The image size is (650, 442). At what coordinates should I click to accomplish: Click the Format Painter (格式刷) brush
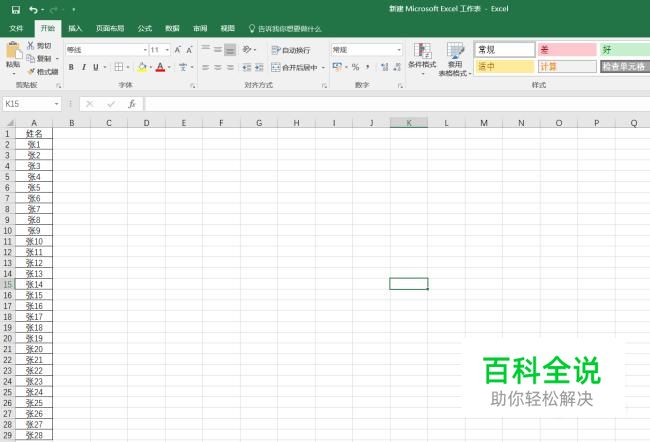30,72
